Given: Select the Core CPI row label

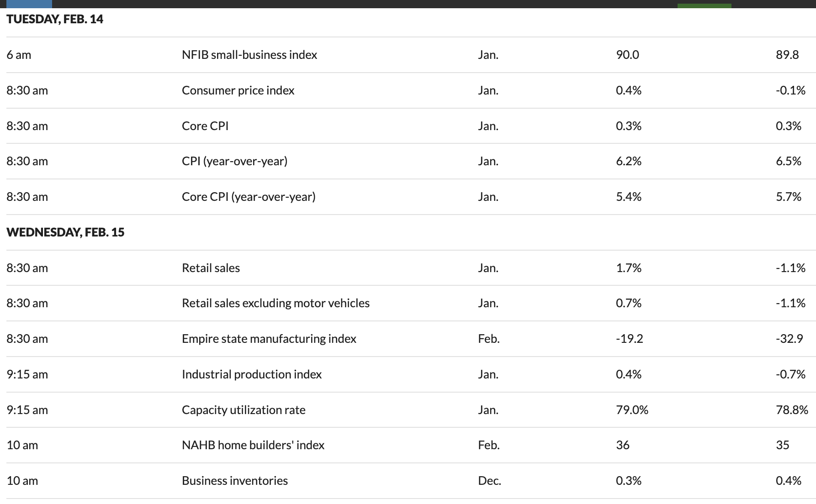Looking at the screenshot, I should click(x=205, y=126).
